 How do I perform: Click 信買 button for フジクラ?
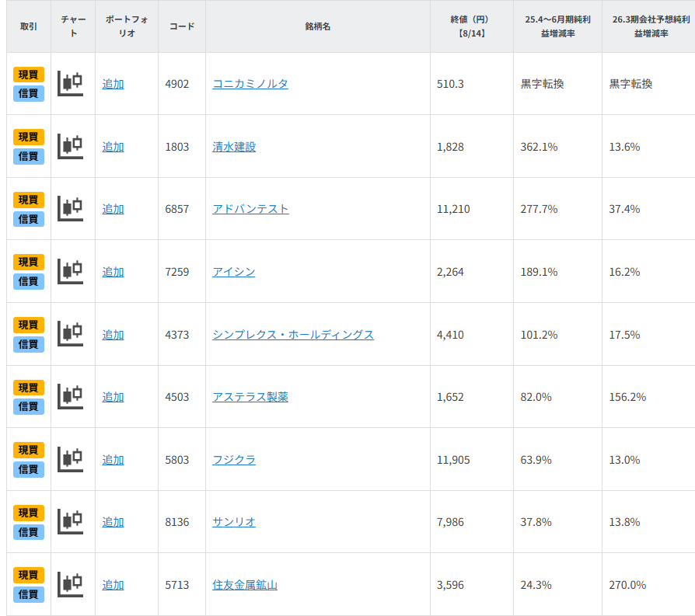point(28,469)
